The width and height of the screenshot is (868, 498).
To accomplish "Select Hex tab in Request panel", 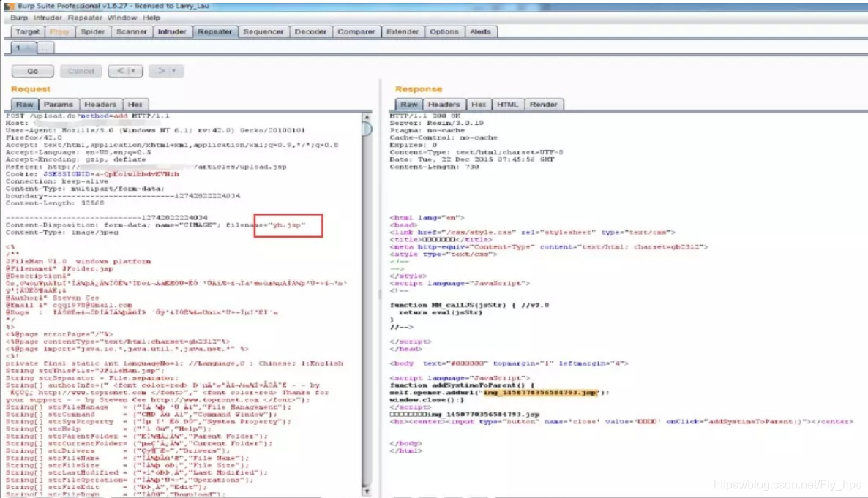I will tap(135, 104).
